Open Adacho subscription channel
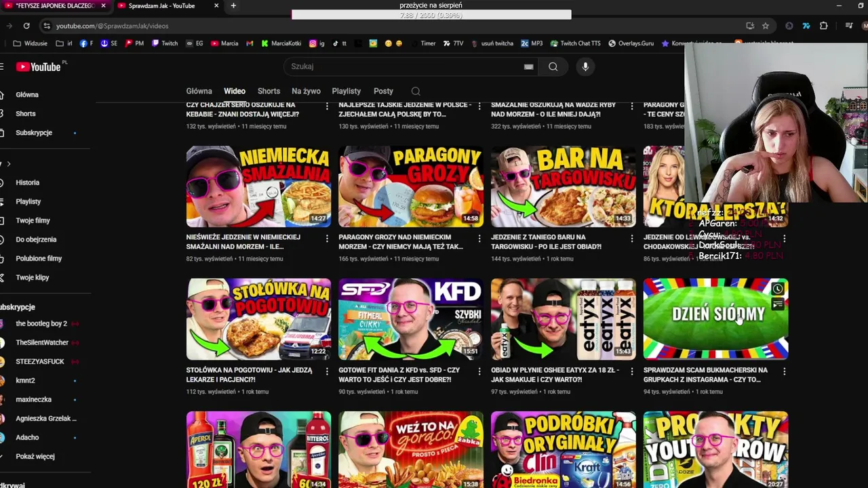The height and width of the screenshot is (488, 868). click(27, 437)
